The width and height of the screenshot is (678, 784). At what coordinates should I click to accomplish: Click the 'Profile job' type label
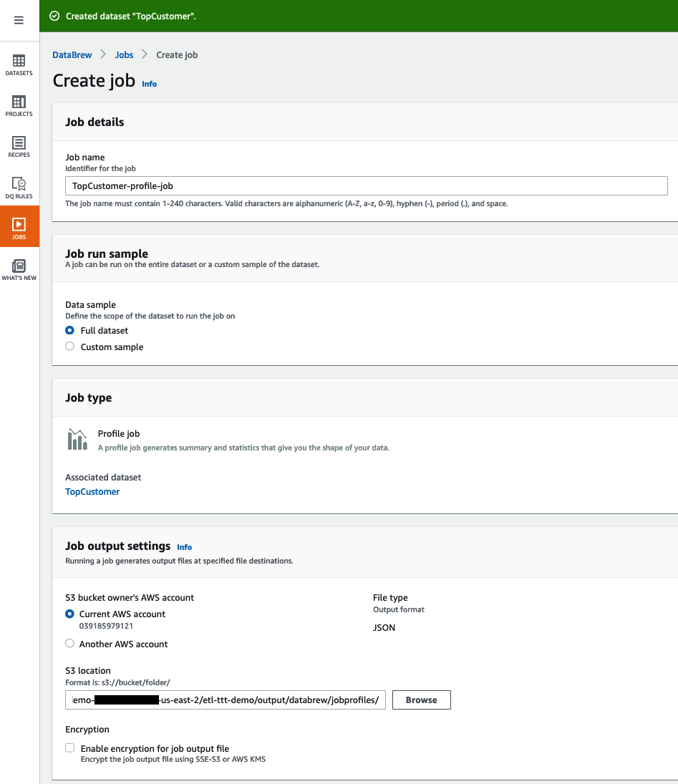[119, 433]
